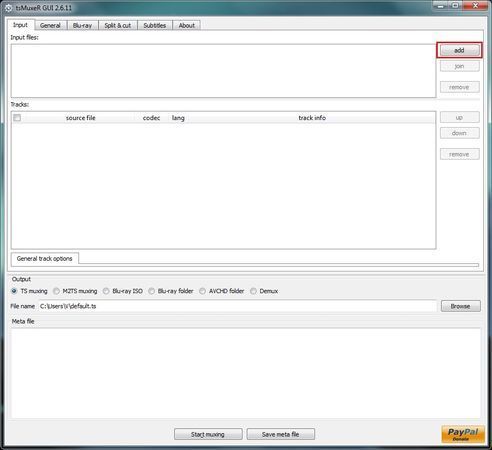Close the tsMuxeR GUI window

[475, 6]
